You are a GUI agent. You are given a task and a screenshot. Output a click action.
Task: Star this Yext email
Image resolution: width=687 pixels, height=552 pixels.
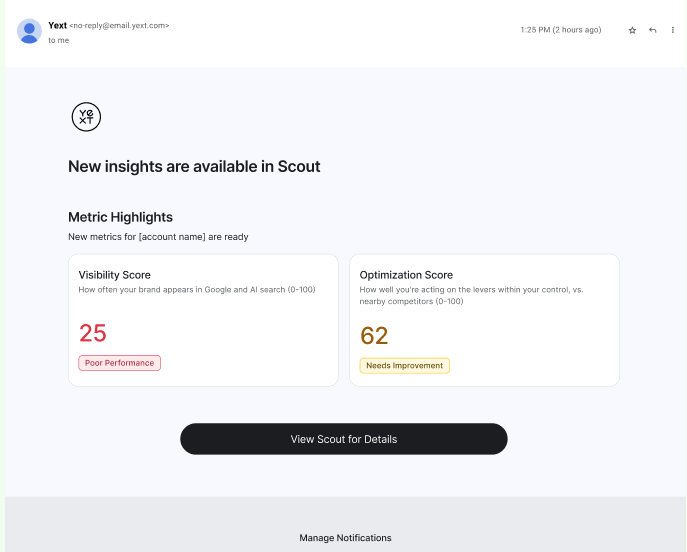(x=632, y=30)
